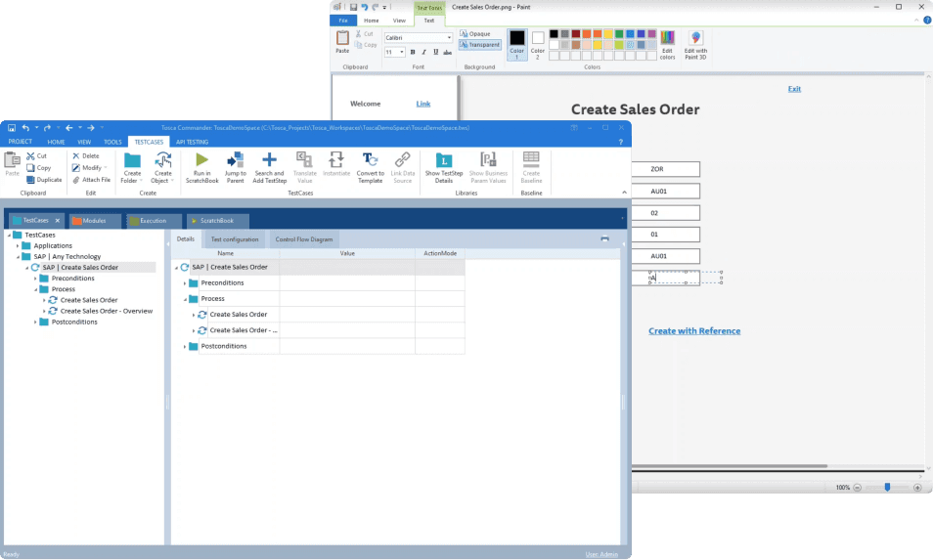Screen dimensions: 933x560
Task: Expand Postconditions in left tree
Action: 35,322
